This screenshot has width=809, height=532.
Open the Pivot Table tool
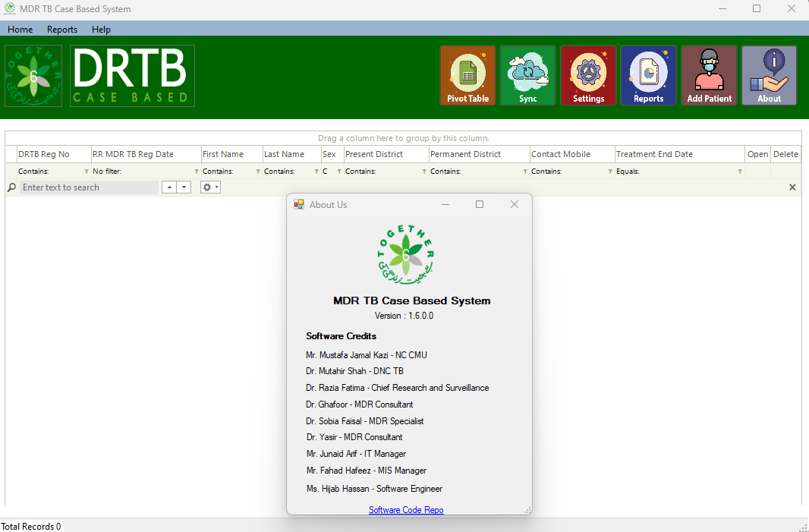tap(467, 75)
